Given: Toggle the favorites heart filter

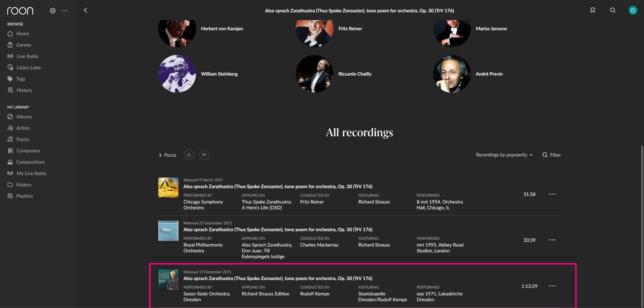Looking at the screenshot, I should [x=204, y=155].
